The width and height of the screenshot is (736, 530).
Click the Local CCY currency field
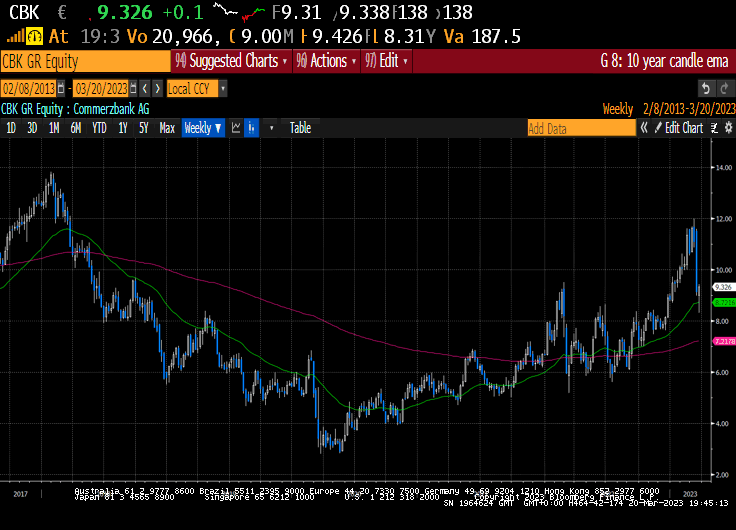point(192,88)
